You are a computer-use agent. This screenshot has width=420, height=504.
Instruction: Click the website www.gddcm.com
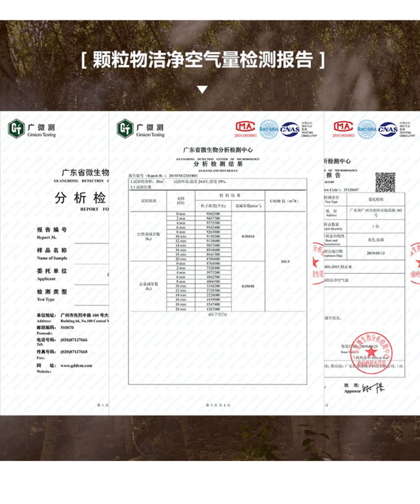(77, 366)
